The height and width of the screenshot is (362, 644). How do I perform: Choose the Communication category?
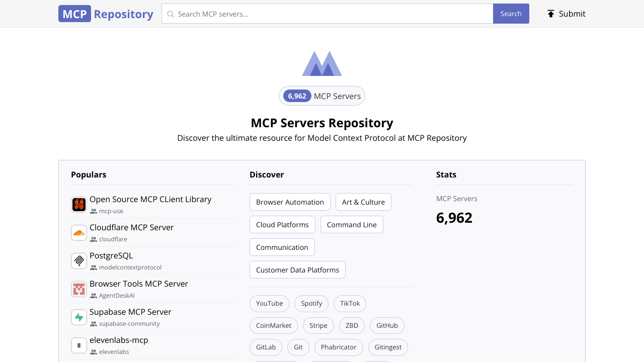(x=282, y=247)
